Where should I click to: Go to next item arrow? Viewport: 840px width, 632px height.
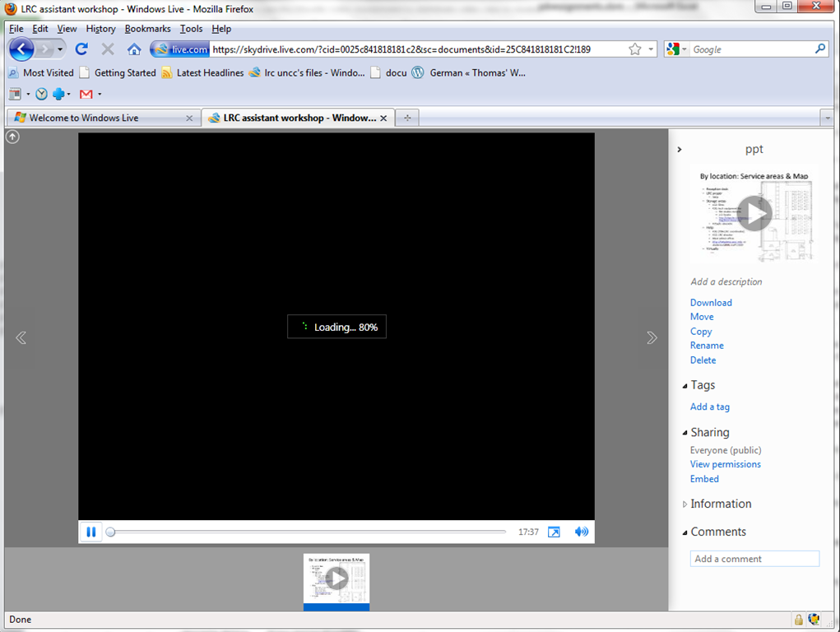click(652, 337)
